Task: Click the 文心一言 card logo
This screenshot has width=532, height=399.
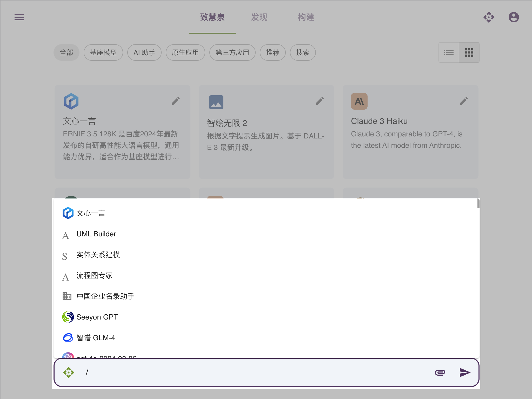Action: (71, 101)
